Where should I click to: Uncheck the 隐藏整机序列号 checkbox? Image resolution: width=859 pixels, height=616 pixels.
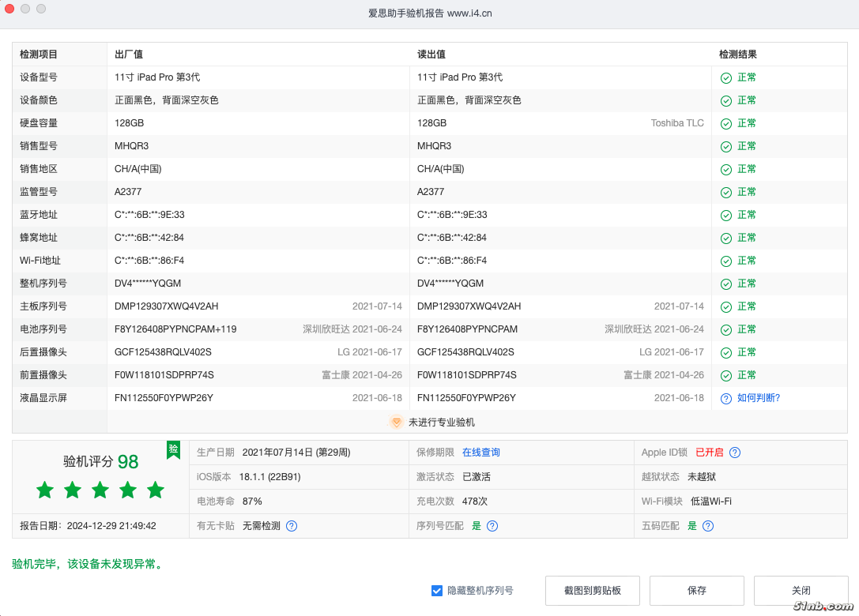click(x=437, y=591)
